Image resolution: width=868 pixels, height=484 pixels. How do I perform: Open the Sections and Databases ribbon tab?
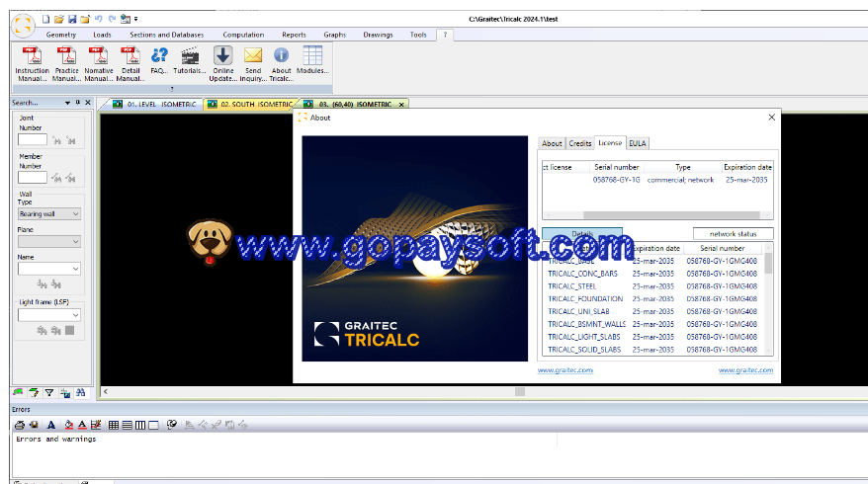click(167, 35)
